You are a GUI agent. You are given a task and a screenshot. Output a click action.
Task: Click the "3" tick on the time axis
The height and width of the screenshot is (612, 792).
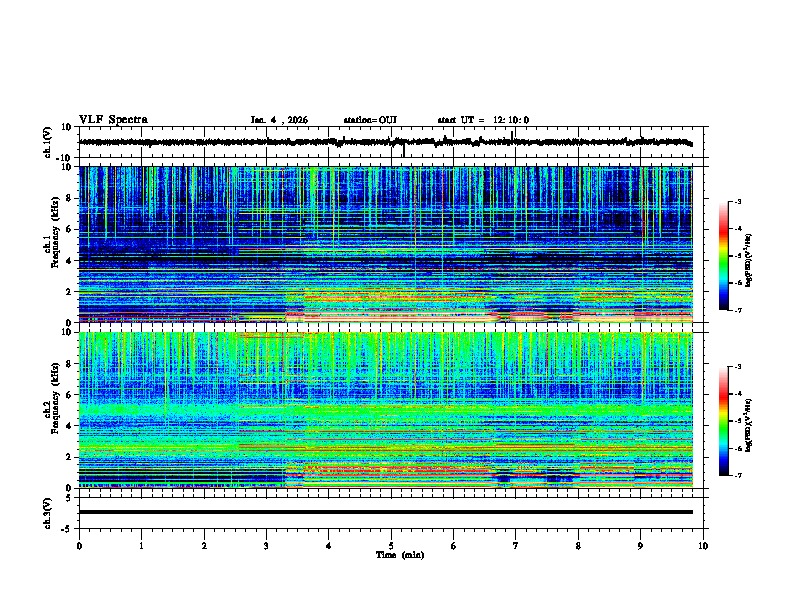click(x=266, y=546)
